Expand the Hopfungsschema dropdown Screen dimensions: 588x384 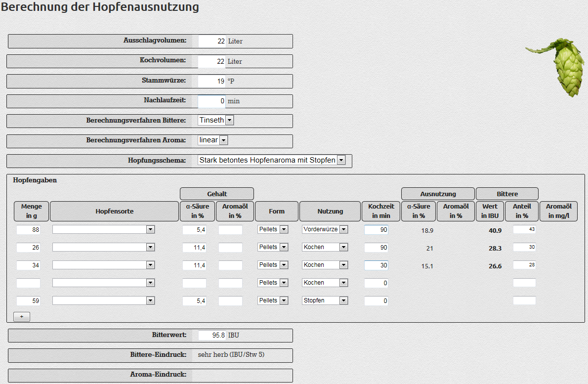[x=271, y=160]
